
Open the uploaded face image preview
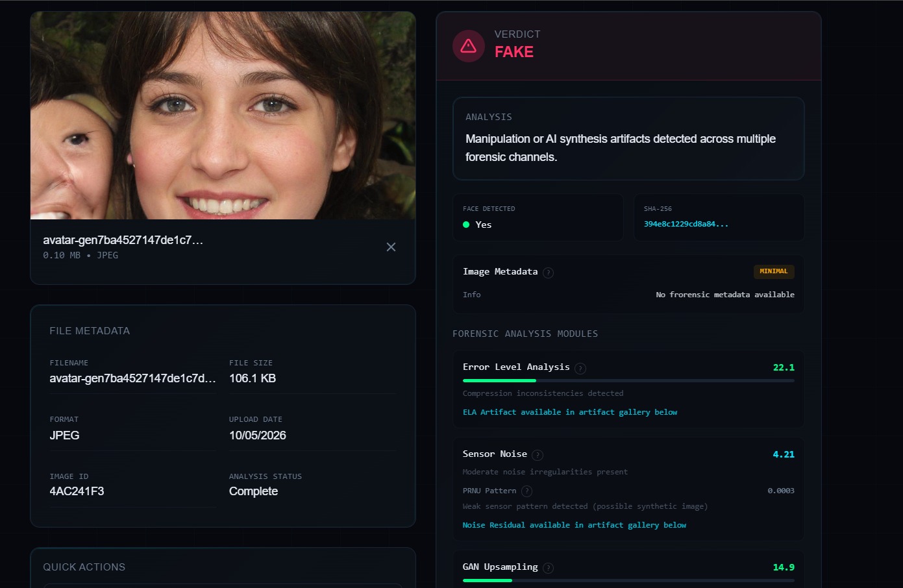(223, 116)
